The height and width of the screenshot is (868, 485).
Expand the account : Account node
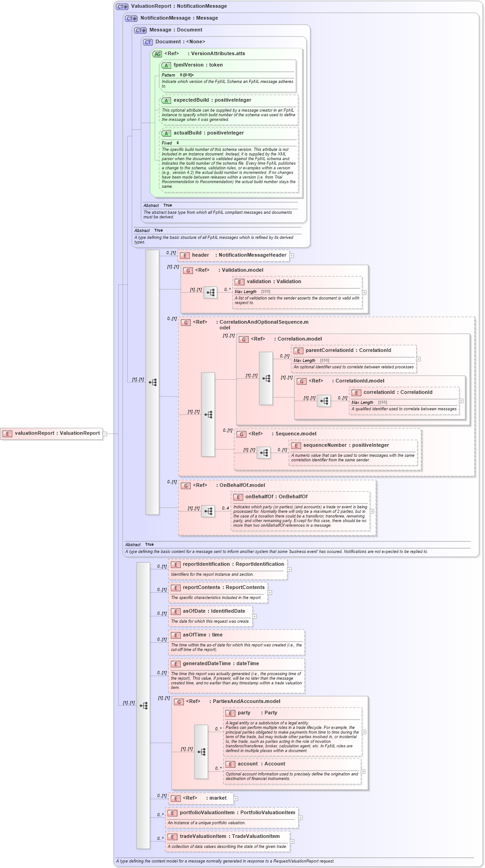pyautogui.click(x=363, y=771)
